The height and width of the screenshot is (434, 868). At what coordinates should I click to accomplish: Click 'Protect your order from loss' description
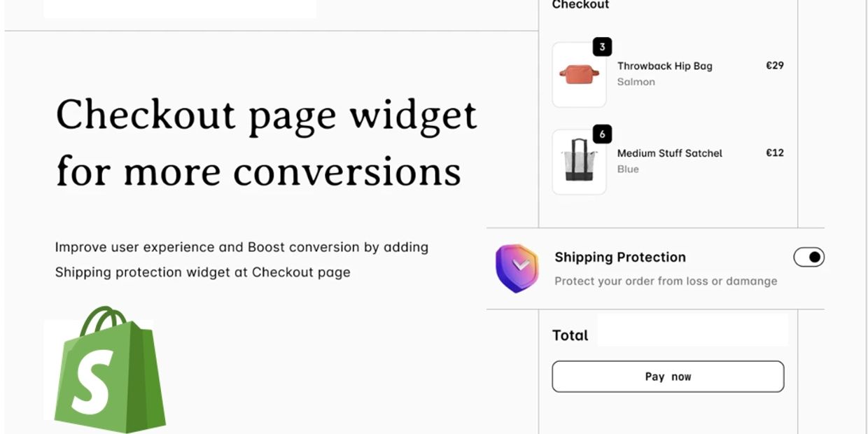665,281
